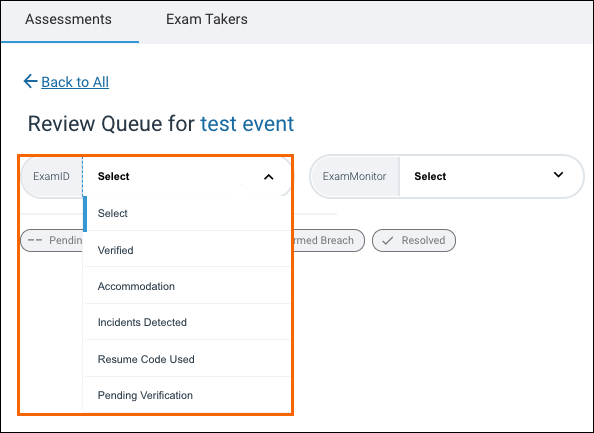The width and height of the screenshot is (594, 433).
Task: Toggle the Pending filter chip
Action: click(52, 240)
